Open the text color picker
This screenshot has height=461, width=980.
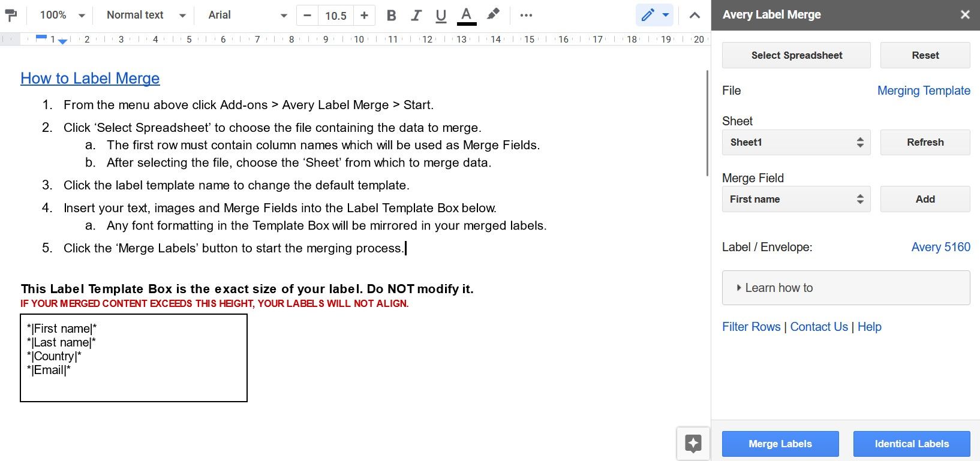click(x=467, y=16)
